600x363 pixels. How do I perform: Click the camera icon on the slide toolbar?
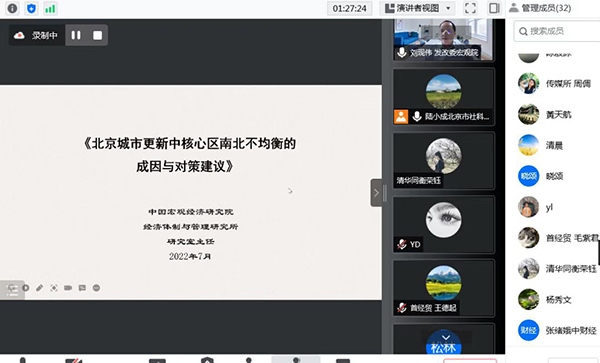click(68, 288)
